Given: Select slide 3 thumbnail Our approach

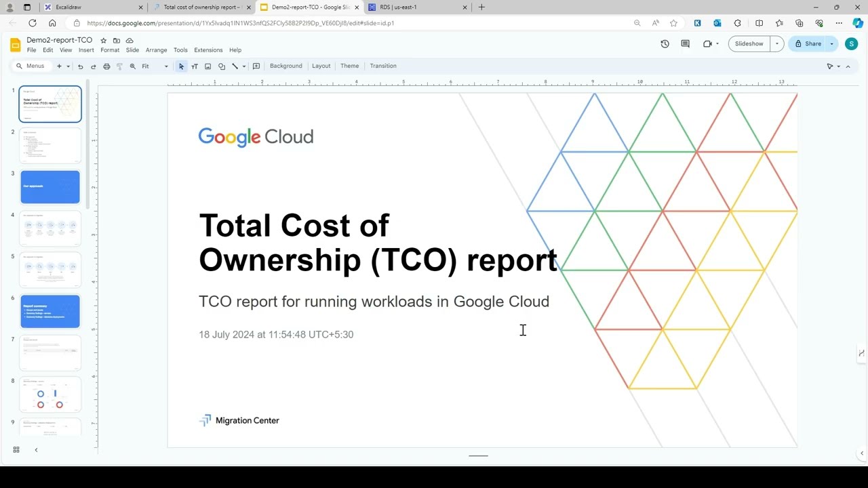Looking at the screenshot, I should (x=50, y=187).
